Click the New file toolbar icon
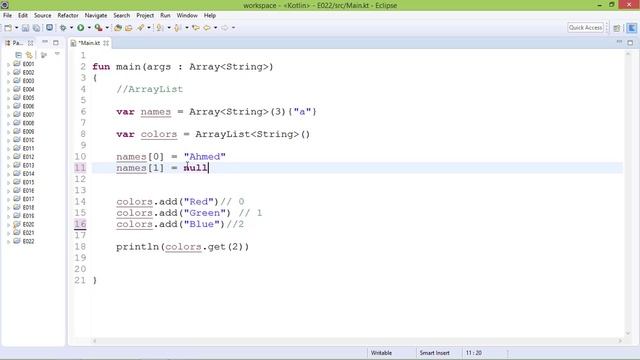The height and width of the screenshot is (360, 640). pyautogui.click(x=8, y=28)
